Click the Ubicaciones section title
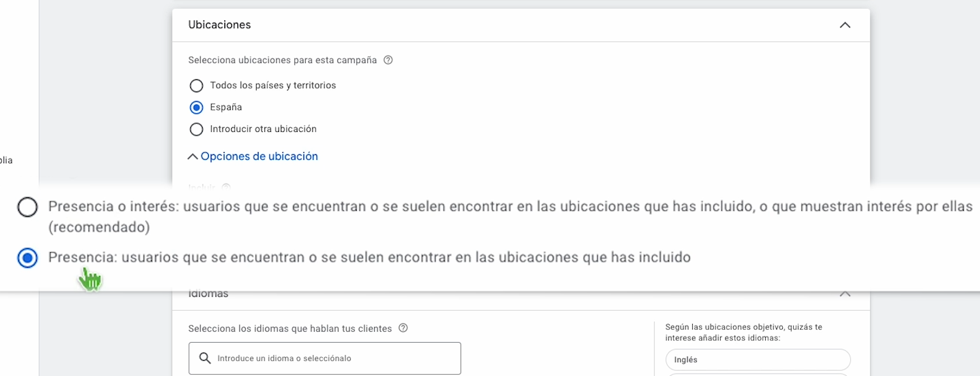The image size is (980, 376). (x=219, y=25)
